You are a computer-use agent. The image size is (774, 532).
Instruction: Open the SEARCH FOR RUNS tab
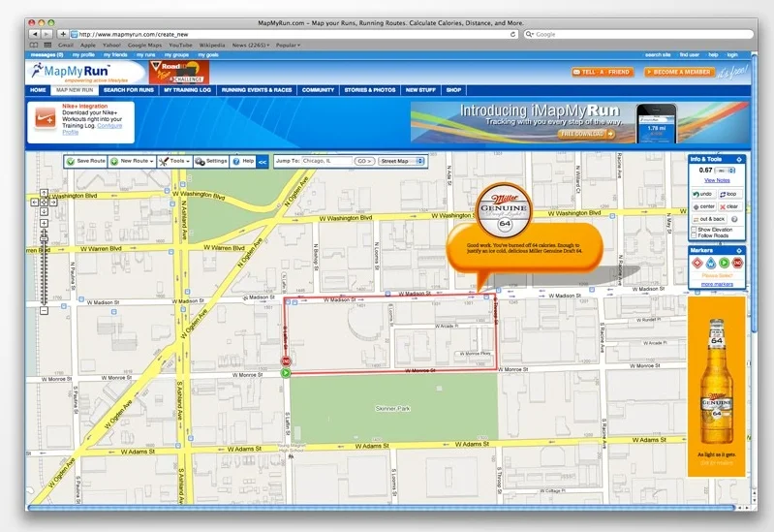point(128,90)
